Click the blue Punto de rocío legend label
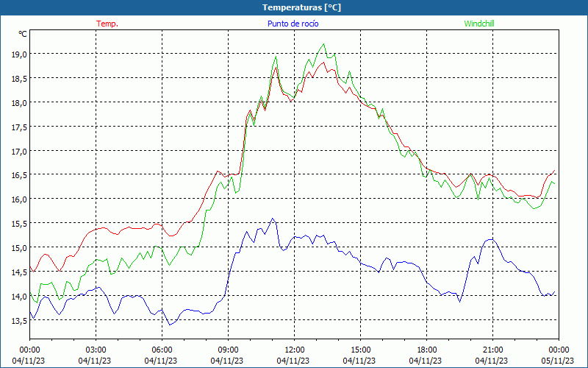The height and width of the screenshot is (368, 588). point(293,24)
